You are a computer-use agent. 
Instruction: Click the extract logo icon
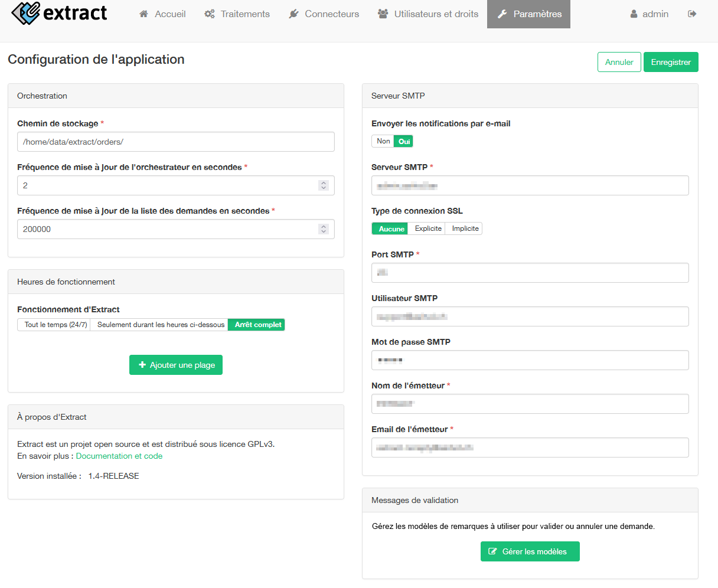click(x=26, y=12)
